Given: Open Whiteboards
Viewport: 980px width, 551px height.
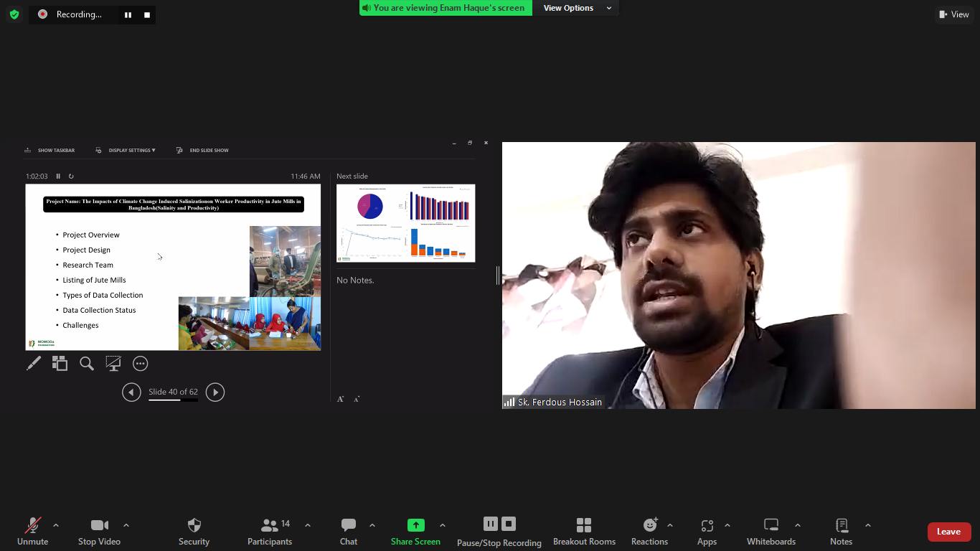Looking at the screenshot, I should click(x=771, y=532).
